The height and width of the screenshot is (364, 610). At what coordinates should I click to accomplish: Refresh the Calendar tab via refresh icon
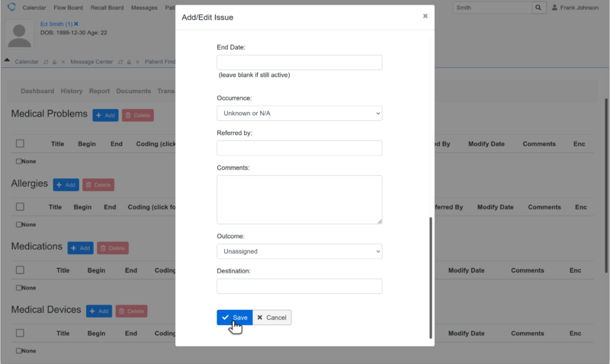47,61
